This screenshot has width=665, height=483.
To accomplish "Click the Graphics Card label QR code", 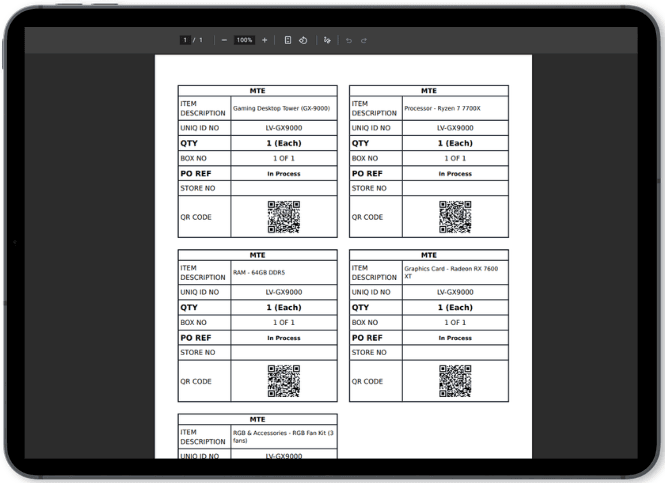I will (x=455, y=381).
